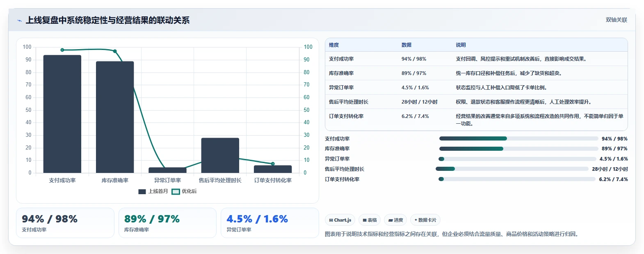This screenshot has width=644, height=254.
Task: Click the 库存准确率 label on the chart x-axis
Action: tap(115, 180)
